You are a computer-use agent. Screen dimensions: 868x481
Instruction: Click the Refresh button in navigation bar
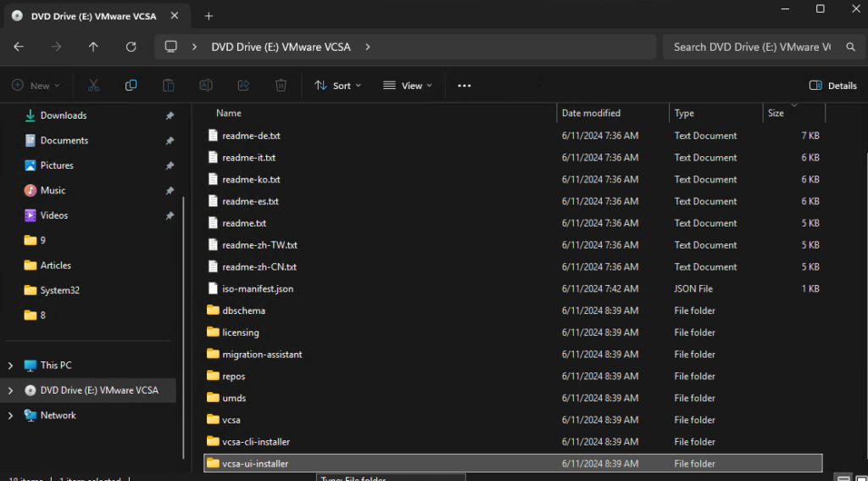click(131, 47)
